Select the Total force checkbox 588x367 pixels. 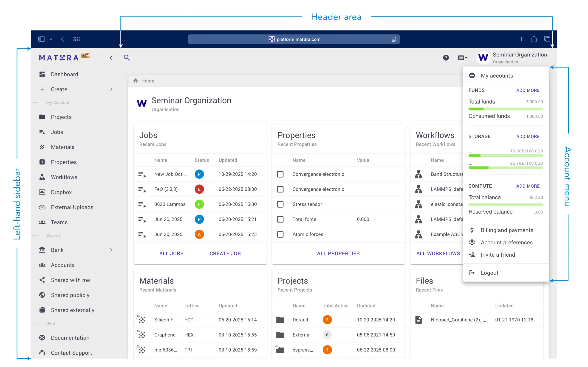280,219
